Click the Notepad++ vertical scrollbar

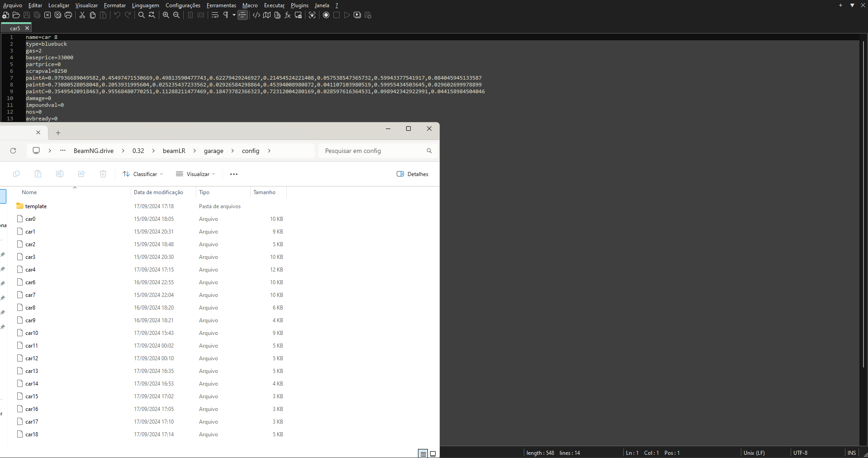[863, 204]
